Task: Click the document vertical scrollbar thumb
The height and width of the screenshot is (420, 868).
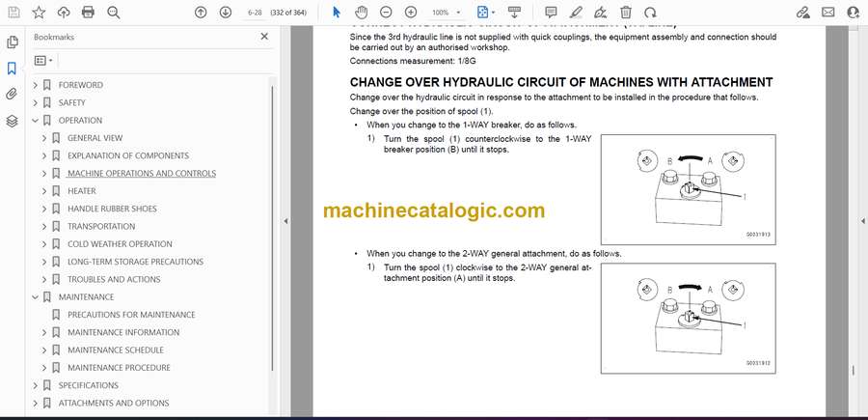Action: tap(854, 370)
